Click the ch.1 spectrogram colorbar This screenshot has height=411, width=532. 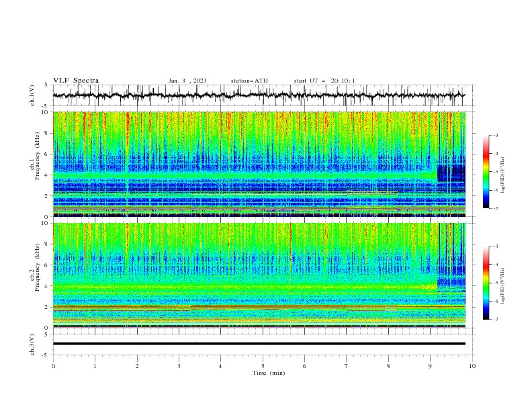[486, 172]
